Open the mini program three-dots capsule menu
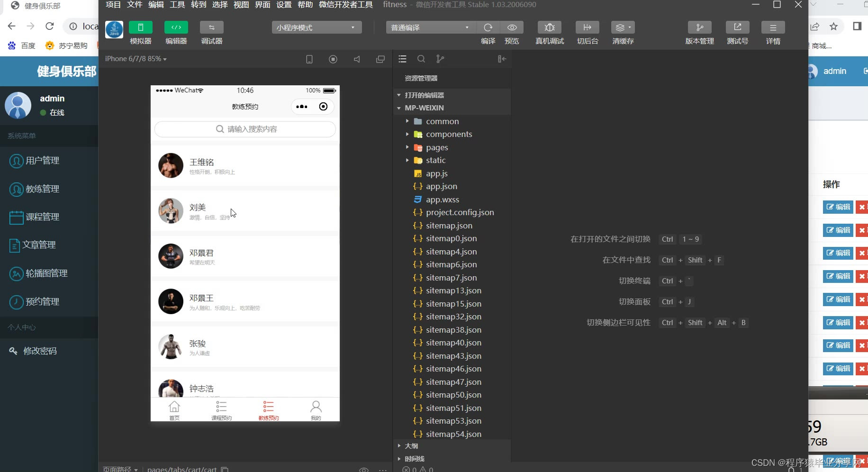Viewport: 868px width, 472px height. tap(302, 107)
